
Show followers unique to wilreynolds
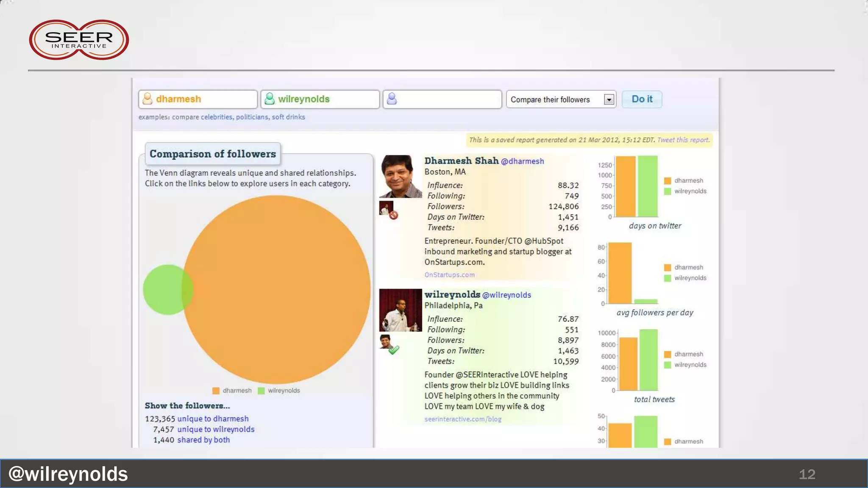216,429
